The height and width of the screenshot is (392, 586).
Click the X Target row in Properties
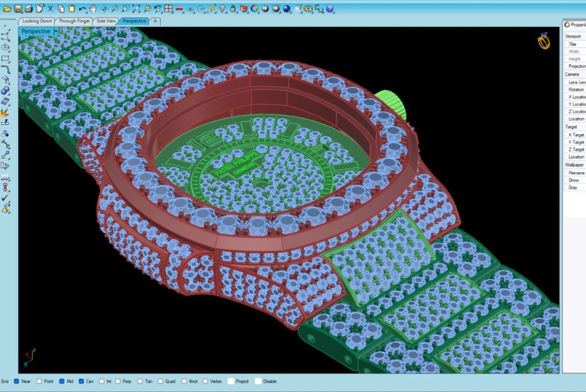575,135
